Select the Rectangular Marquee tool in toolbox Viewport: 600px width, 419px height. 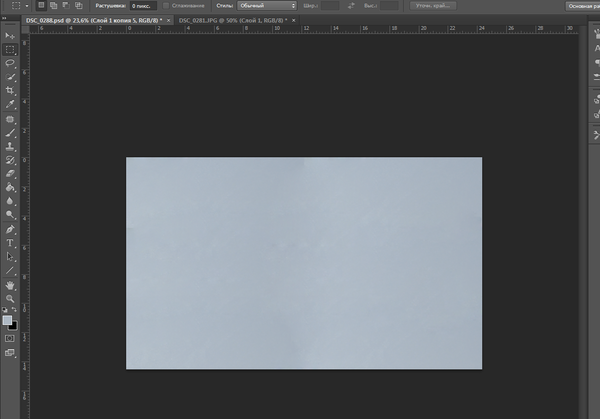10,49
